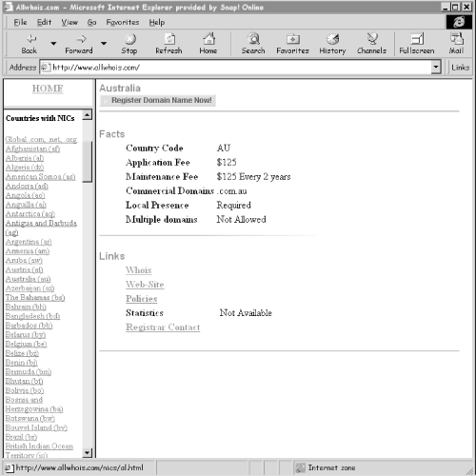Open the Policies link

[x=142, y=299]
